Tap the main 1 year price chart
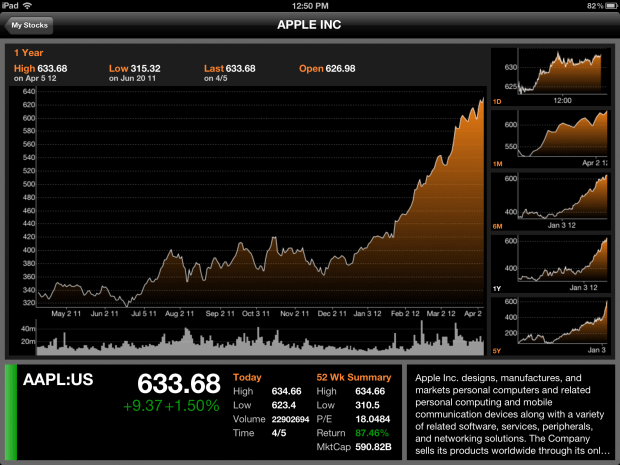The image size is (620, 465). pos(260,198)
